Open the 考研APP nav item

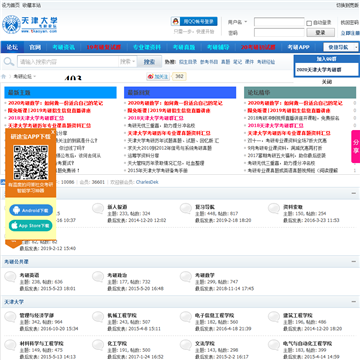coord(299,47)
